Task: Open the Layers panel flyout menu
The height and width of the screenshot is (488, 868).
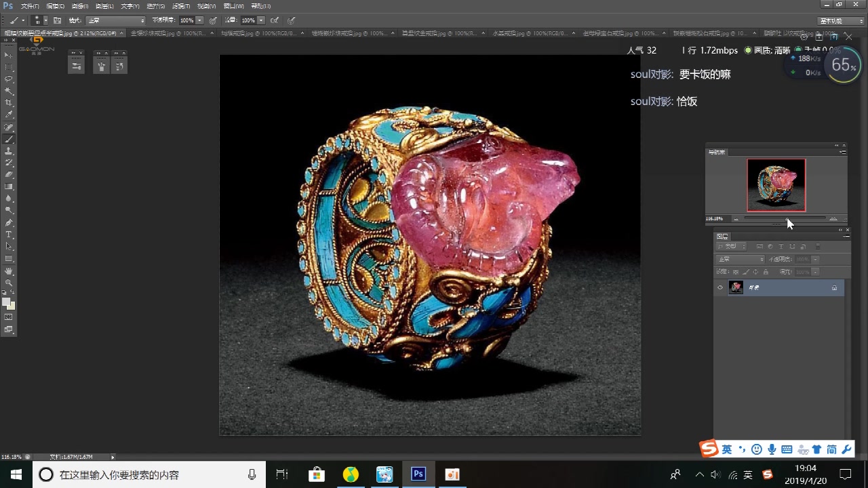Action: pyautogui.click(x=846, y=237)
